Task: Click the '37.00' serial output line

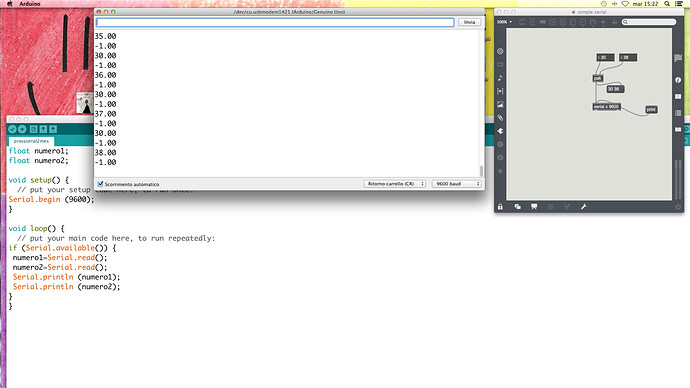Action: [106, 113]
